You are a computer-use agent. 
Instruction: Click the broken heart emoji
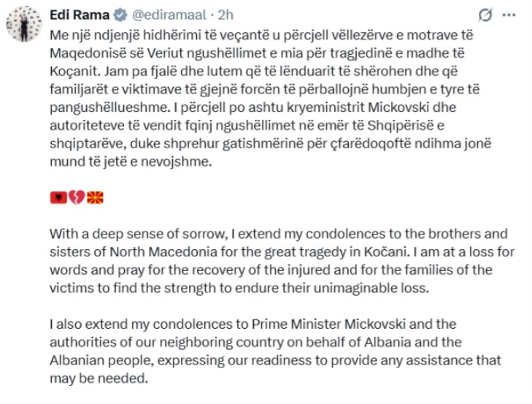tap(76, 197)
